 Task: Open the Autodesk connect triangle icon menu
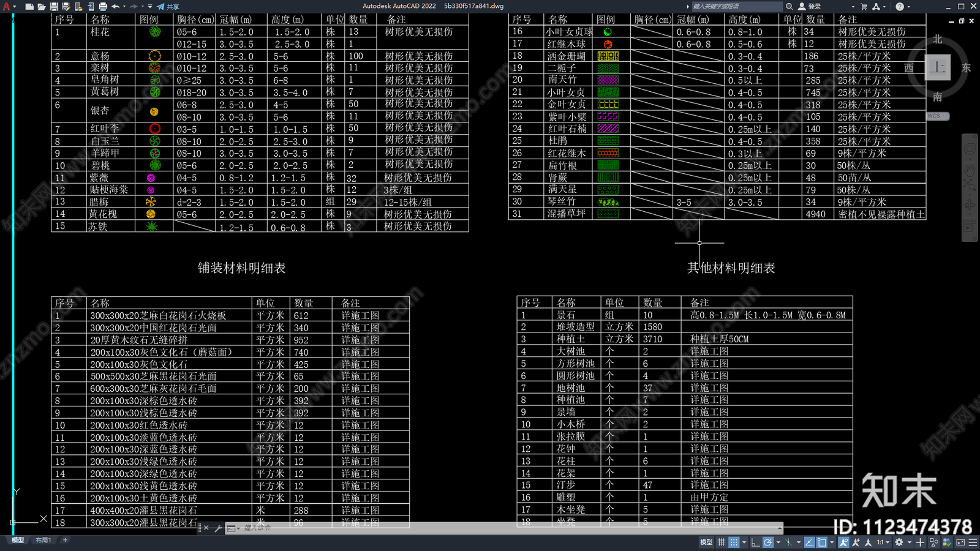tap(876, 6)
